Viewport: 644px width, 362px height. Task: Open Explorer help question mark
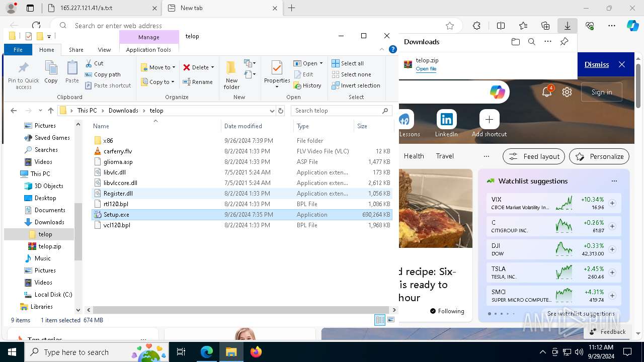tap(393, 49)
